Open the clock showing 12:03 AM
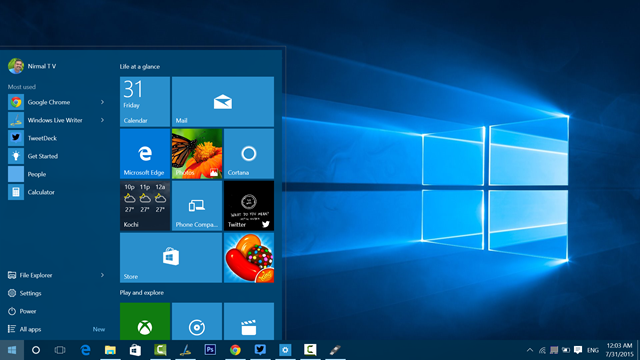Screen dimensions: 640x360 point(619,350)
